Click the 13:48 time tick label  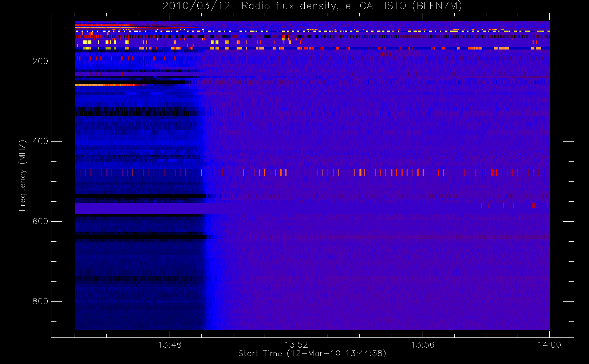point(170,345)
